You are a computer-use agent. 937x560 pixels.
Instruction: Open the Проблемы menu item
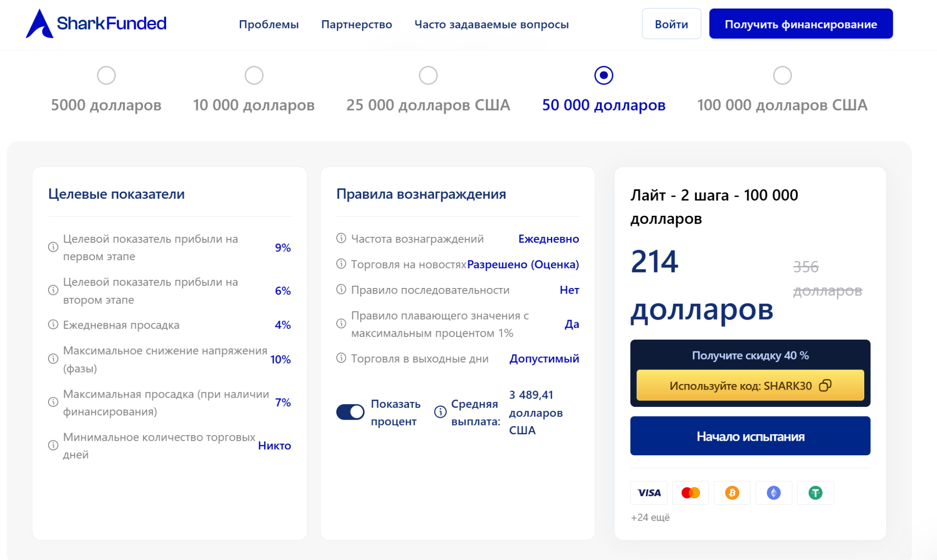(x=269, y=24)
